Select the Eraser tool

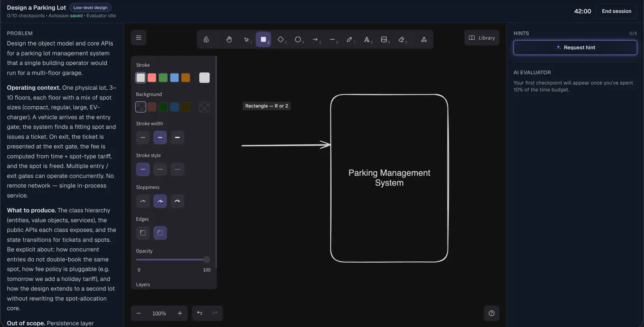point(402,39)
